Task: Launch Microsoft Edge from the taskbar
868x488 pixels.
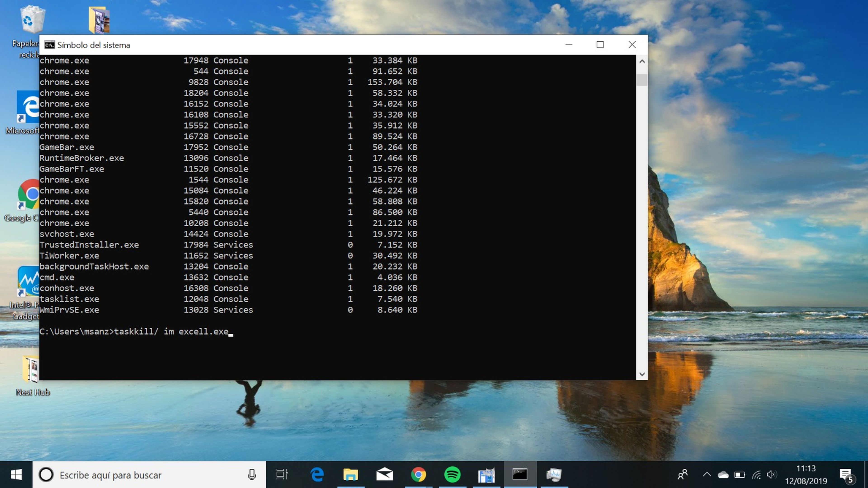Action: click(x=317, y=474)
